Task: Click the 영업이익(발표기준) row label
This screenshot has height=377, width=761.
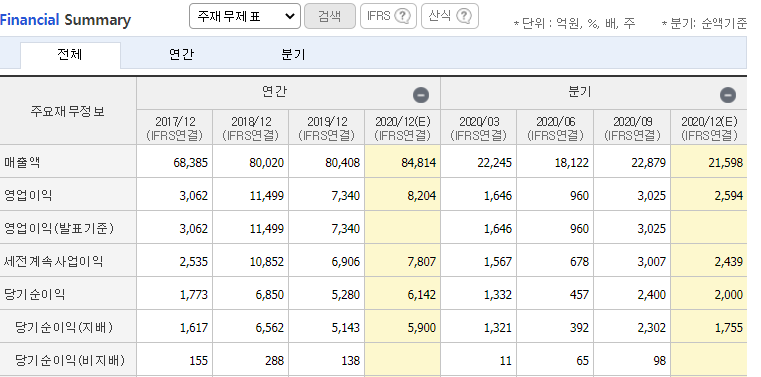Action: point(59,229)
